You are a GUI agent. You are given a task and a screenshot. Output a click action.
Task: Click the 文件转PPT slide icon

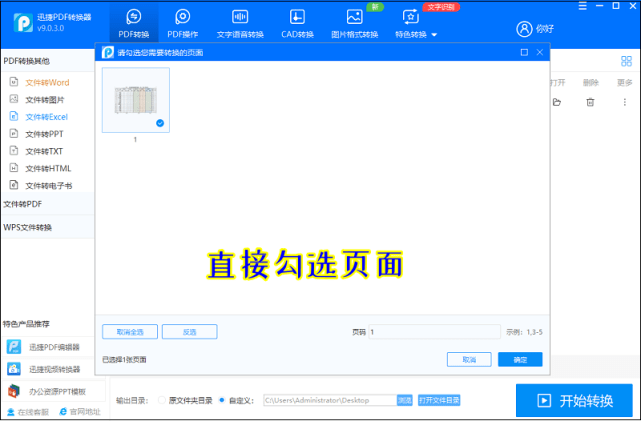click(14, 133)
